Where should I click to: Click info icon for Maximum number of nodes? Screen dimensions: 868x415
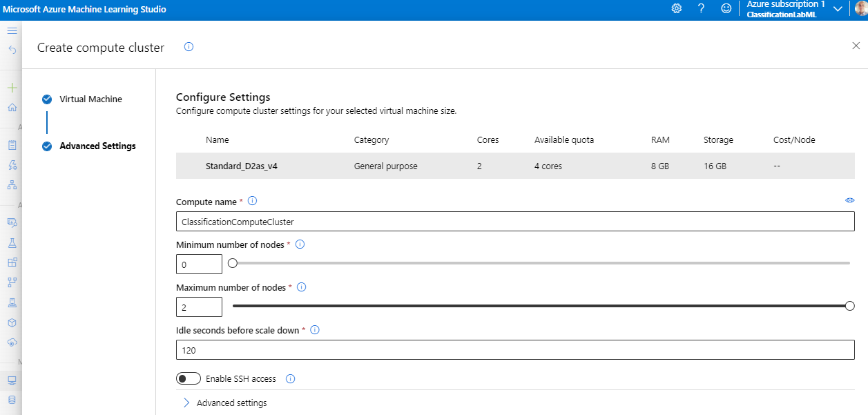tap(301, 287)
